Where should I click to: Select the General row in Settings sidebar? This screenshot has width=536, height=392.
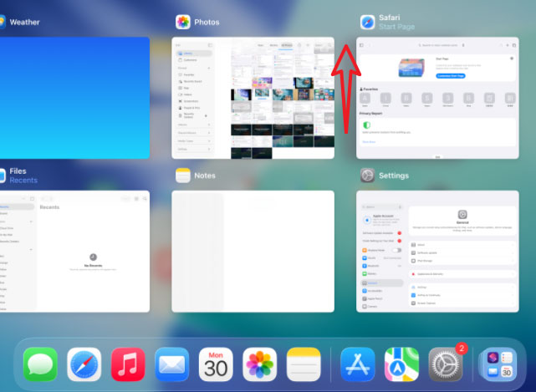click(x=382, y=283)
